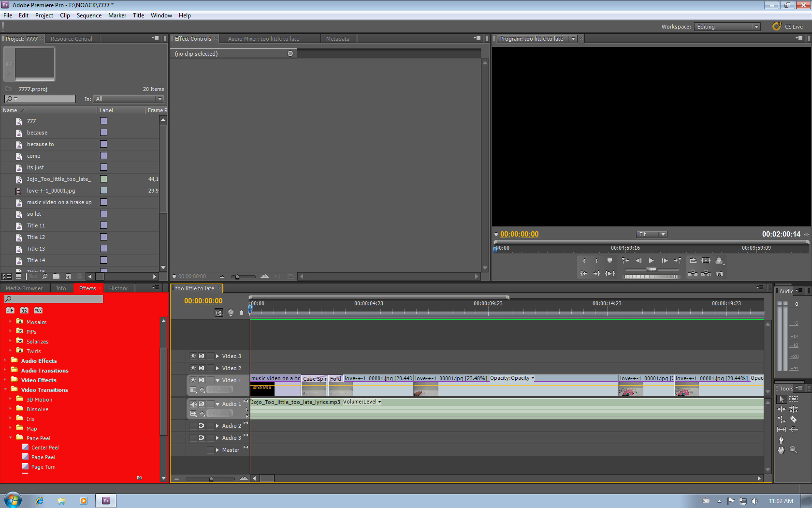Add an unnumbered marker in Program monitor

tap(610, 261)
